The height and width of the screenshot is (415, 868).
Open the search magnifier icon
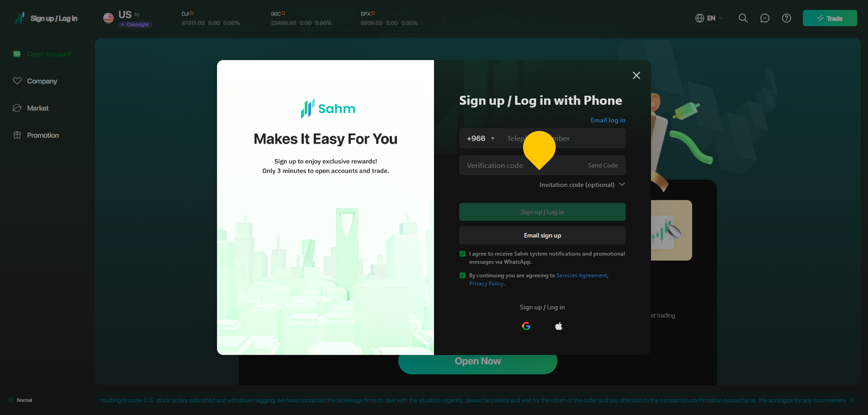click(x=743, y=18)
